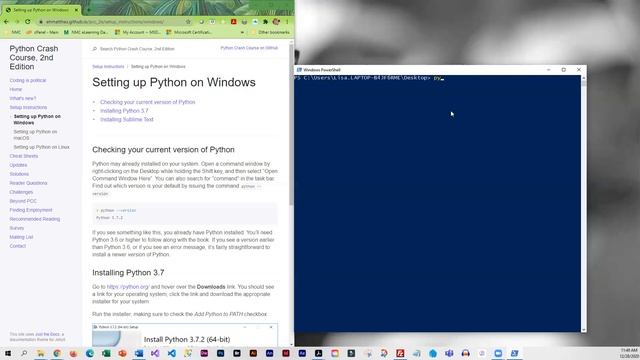Open Recommended Reading in the sidebar
The width and height of the screenshot is (640, 360).
35,219
